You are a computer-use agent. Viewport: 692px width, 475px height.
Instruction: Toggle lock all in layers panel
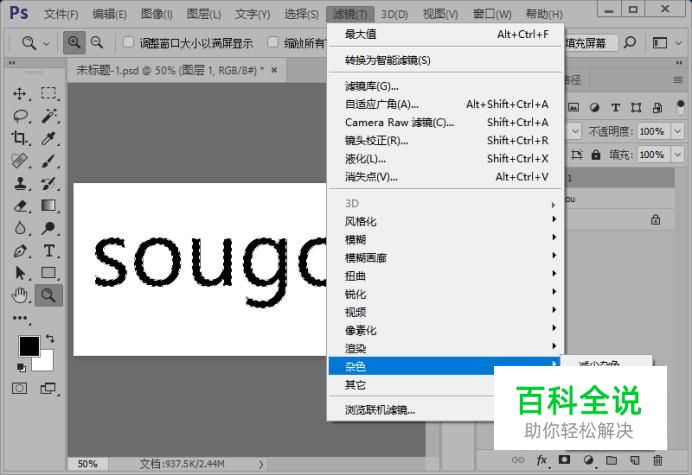pyautogui.click(x=596, y=155)
